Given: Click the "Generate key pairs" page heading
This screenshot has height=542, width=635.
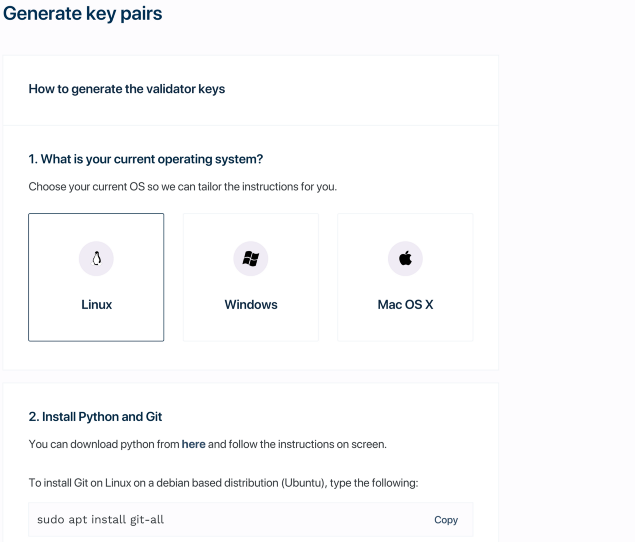Looking at the screenshot, I should click(x=83, y=15).
